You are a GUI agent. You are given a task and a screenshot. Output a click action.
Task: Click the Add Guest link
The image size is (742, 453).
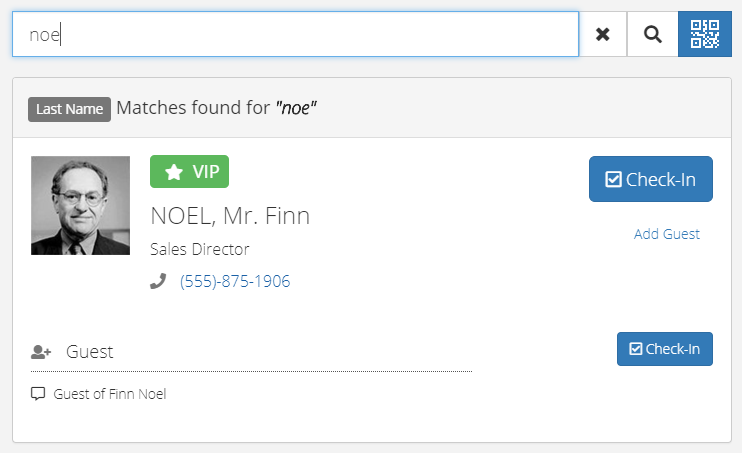666,234
